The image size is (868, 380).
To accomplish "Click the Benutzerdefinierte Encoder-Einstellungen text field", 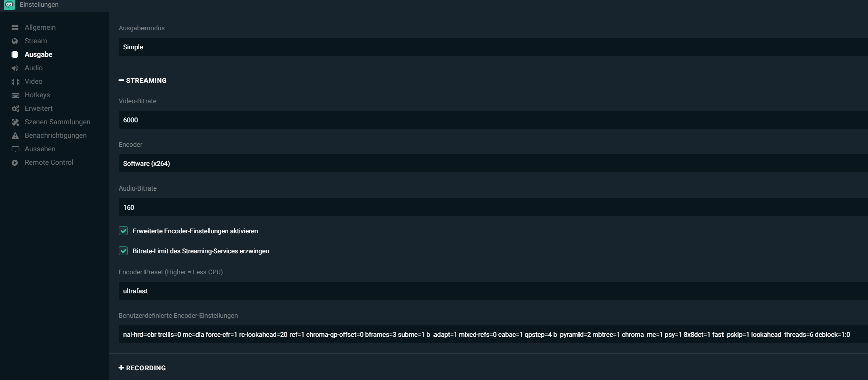I will point(493,334).
